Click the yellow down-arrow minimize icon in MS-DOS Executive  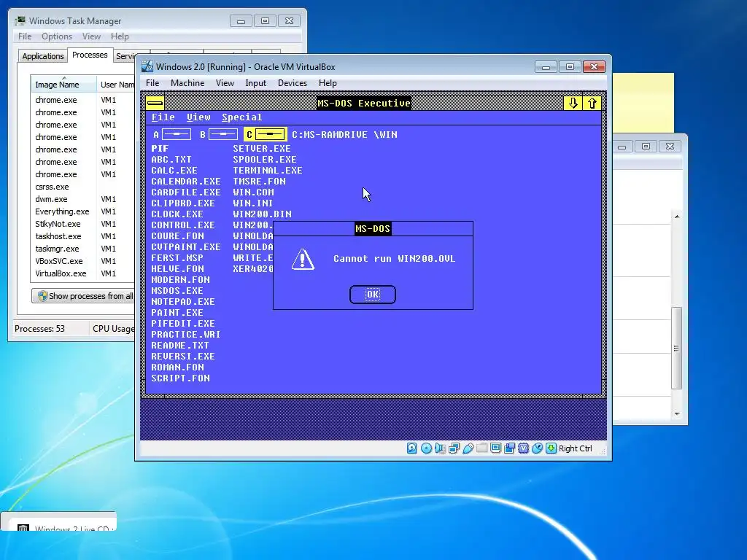[573, 103]
